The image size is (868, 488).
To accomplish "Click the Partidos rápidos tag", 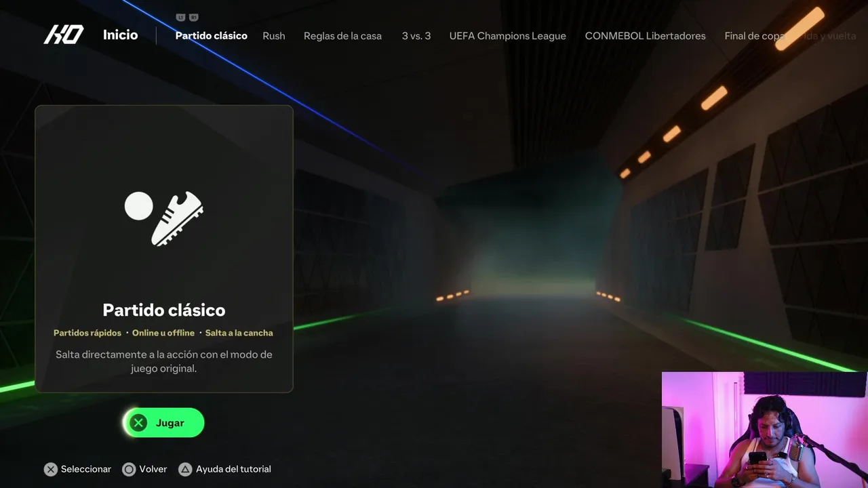I will 87,333.
